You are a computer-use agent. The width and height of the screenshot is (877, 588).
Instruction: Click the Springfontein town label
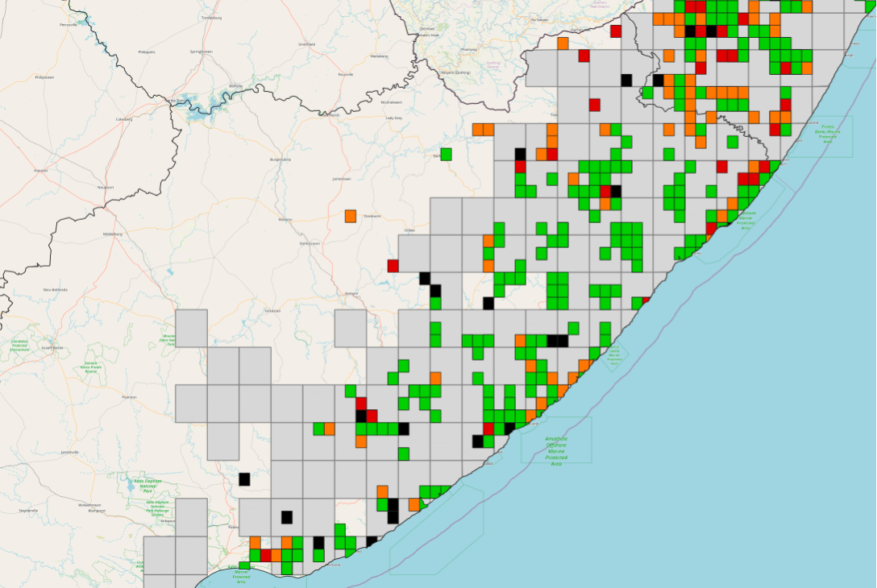(201, 51)
